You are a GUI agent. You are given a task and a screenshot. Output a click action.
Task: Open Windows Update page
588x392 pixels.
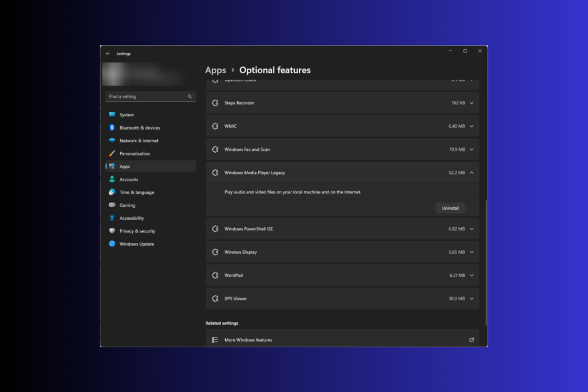click(151, 244)
